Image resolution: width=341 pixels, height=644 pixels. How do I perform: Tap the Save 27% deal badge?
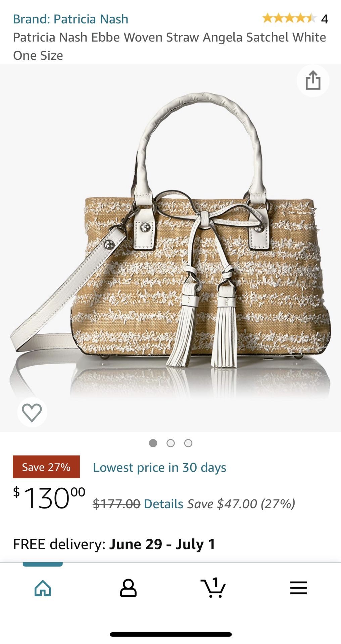click(x=46, y=467)
